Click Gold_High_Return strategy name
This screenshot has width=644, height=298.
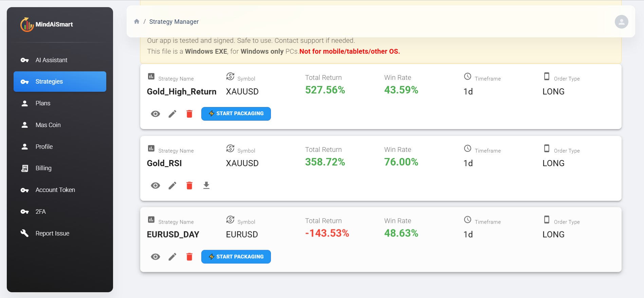[x=182, y=92]
